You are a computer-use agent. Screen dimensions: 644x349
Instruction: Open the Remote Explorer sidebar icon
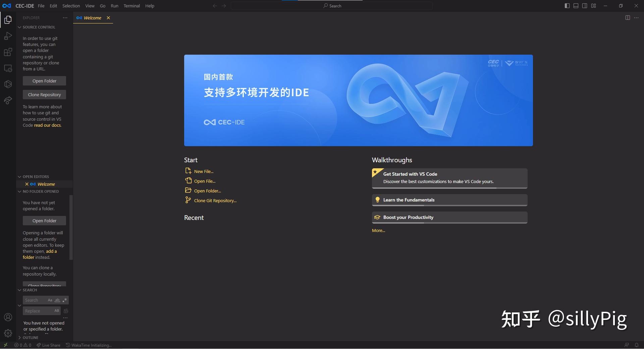point(8,68)
